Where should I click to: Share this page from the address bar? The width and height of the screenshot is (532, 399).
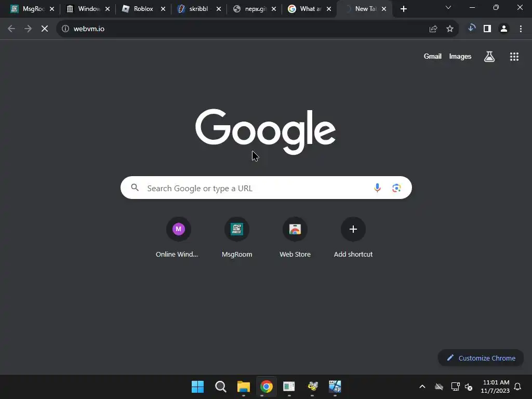coord(433,29)
